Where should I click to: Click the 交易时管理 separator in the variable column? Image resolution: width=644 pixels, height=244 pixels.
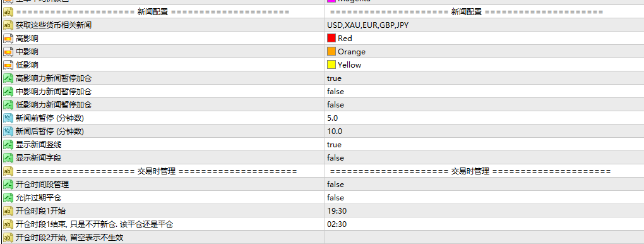[156, 171]
